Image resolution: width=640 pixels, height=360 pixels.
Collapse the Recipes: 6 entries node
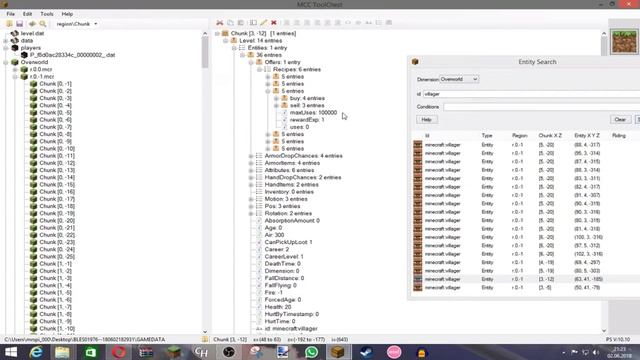click(260, 70)
